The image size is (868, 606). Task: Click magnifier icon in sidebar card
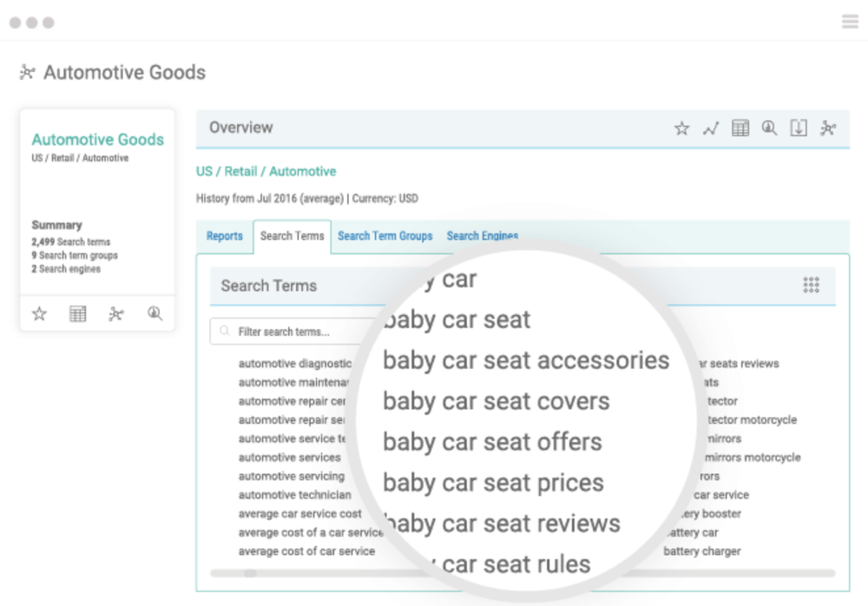(155, 314)
